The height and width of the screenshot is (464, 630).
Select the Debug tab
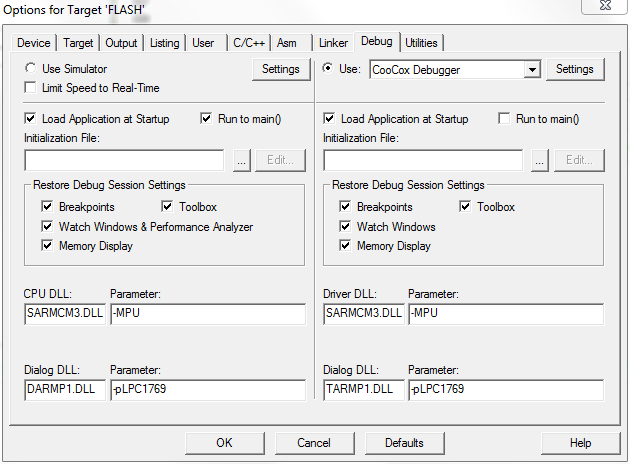tap(376, 41)
